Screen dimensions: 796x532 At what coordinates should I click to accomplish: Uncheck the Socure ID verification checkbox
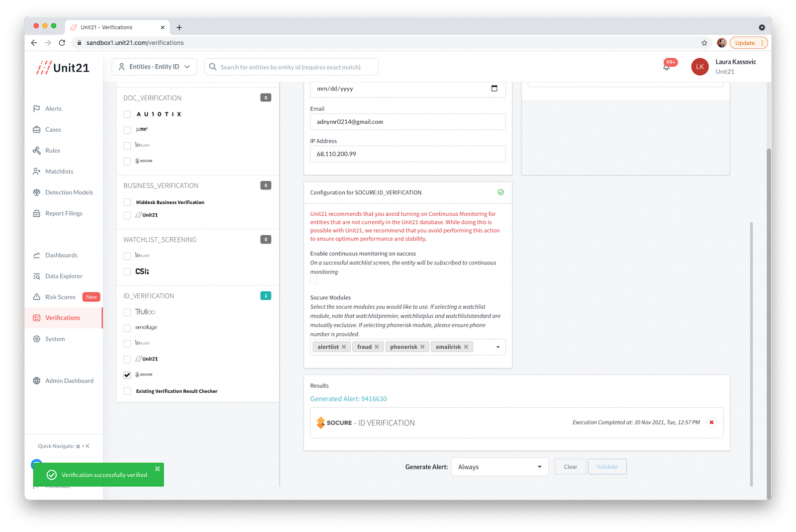[127, 375]
